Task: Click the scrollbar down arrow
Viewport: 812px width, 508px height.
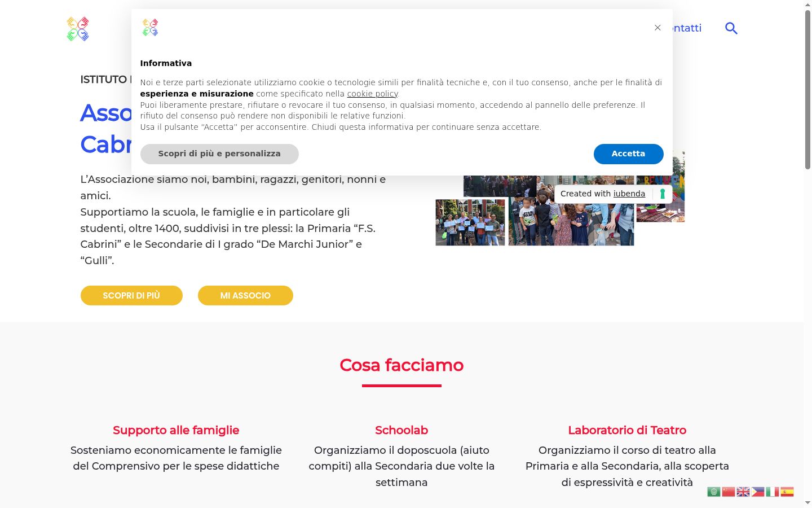Action: tap(807, 503)
